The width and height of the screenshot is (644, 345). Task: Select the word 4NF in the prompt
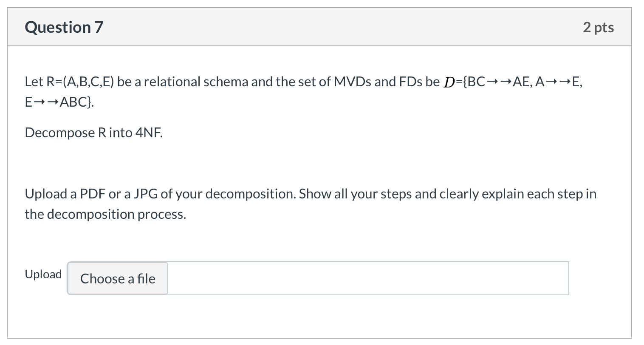[x=150, y=133]
